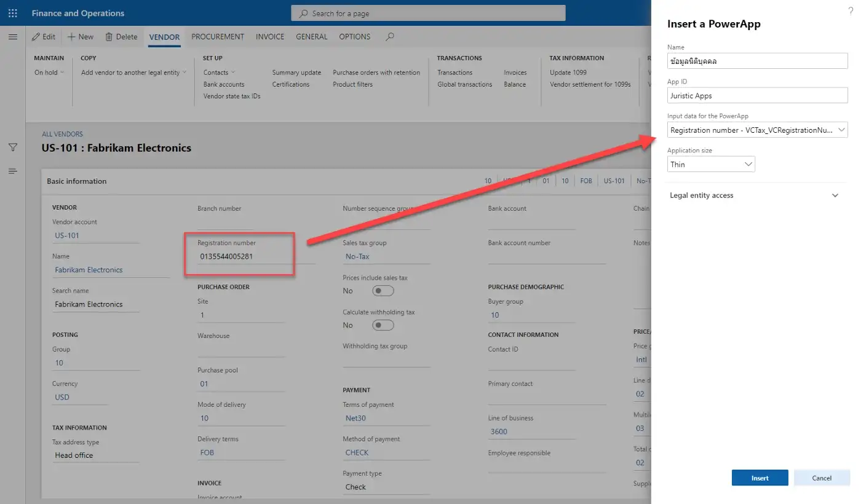Expand the Legal entity access section
Image resolution: width=861 pixels, height=504 pixels.
(x=754, y=195)
